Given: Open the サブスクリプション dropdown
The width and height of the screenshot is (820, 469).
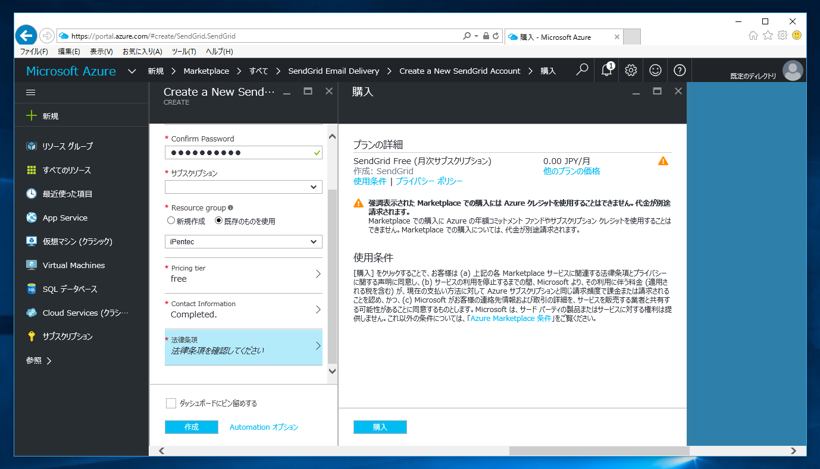Looking at the screenshot, I should 244,187.
